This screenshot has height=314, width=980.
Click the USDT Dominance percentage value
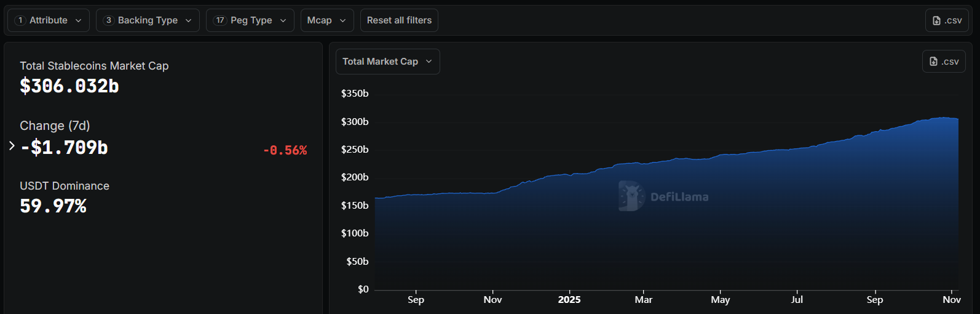53,206
